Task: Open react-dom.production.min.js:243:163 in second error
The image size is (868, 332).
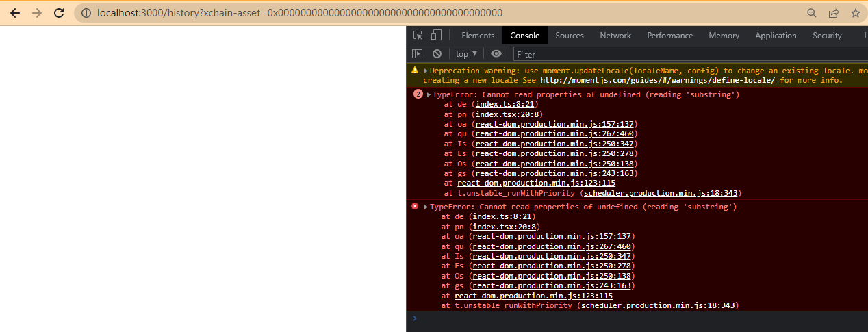Action: [x=553, y=285]
